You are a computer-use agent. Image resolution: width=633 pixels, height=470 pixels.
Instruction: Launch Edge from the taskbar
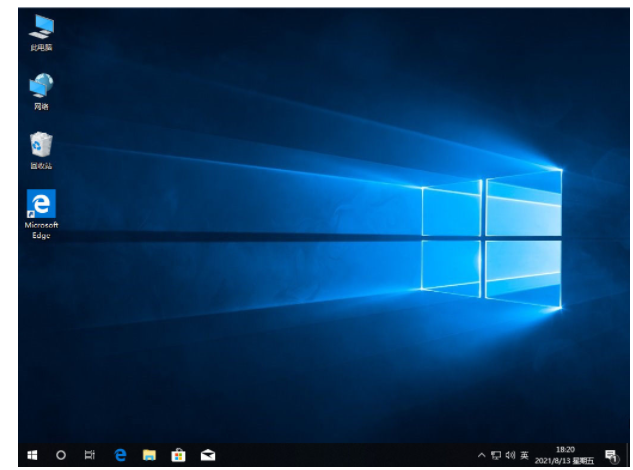[120, 456]
